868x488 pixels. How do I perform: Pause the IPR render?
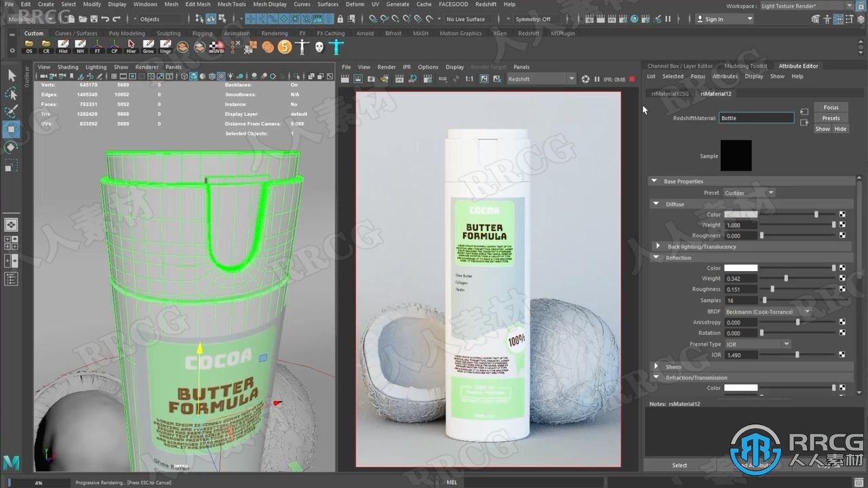point(598,79)
